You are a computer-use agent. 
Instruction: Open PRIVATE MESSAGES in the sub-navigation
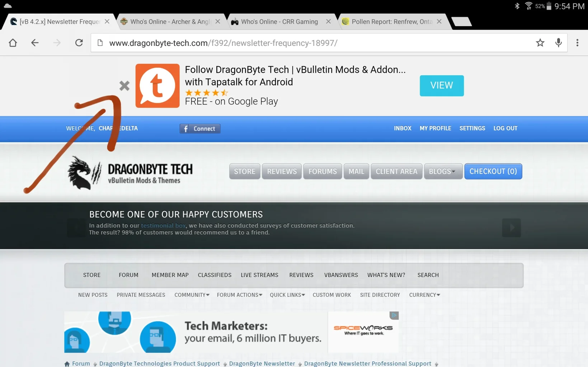(x=141, y=295)
